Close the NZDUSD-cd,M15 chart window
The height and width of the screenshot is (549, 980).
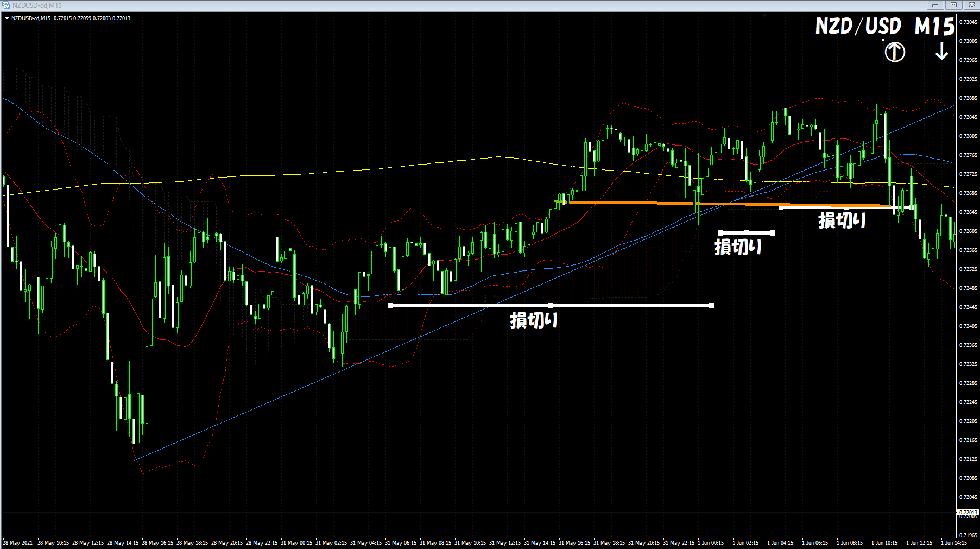971,5
